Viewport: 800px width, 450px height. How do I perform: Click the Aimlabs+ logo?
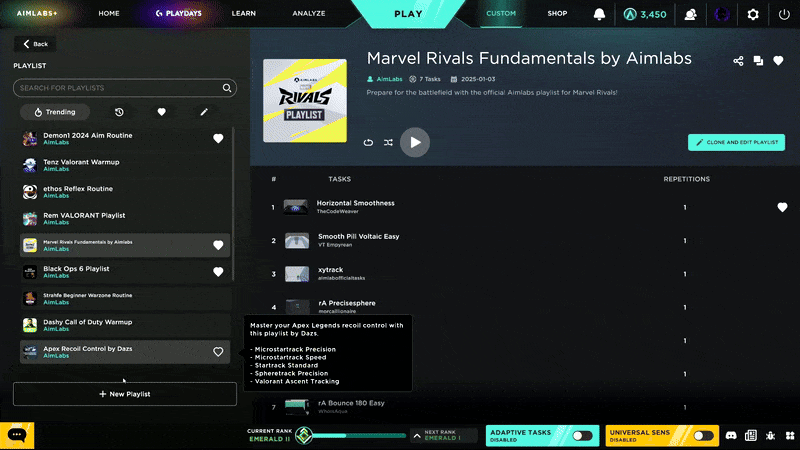[37, 13]
